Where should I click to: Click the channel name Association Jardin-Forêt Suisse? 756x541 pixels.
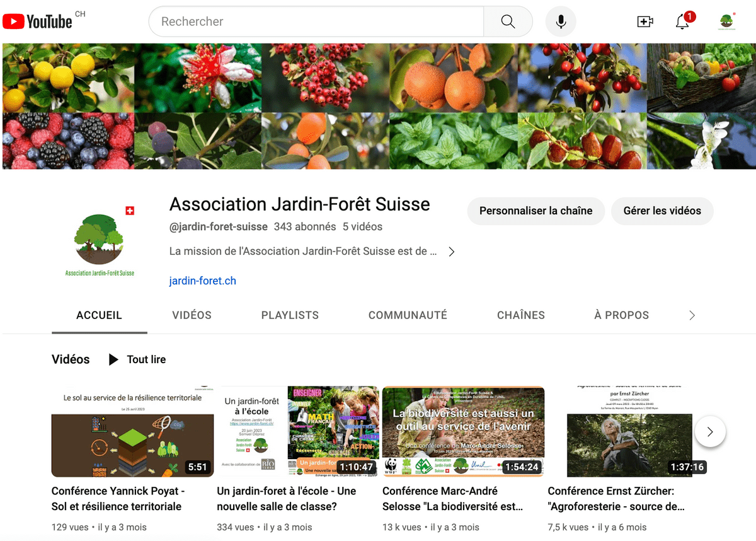click(x=300, y=204)
